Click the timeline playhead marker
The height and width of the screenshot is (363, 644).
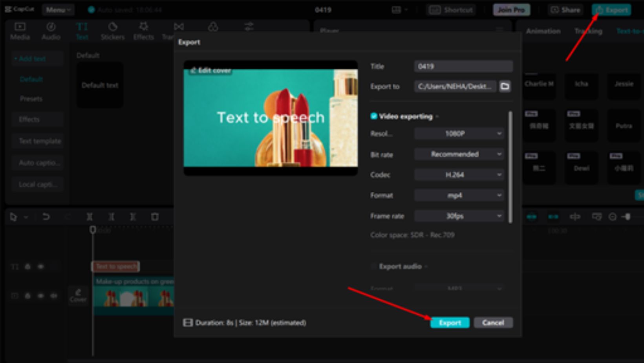click(93, 229)
